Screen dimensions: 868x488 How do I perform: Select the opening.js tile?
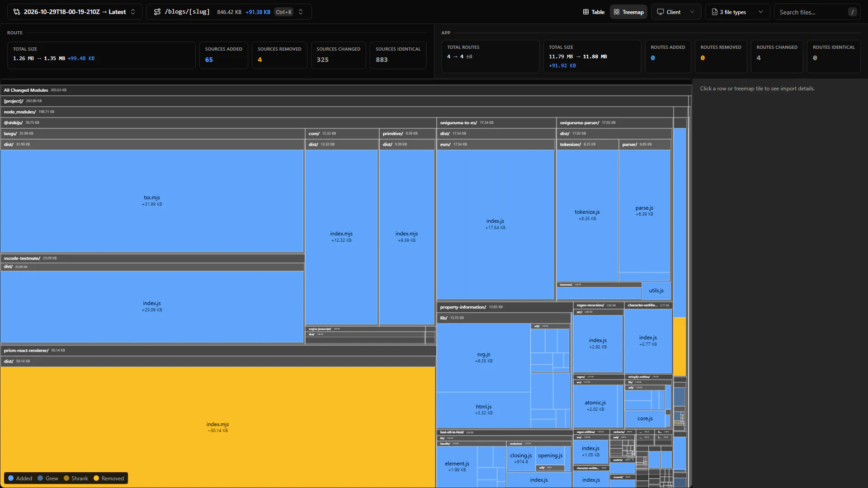(550, 455)
